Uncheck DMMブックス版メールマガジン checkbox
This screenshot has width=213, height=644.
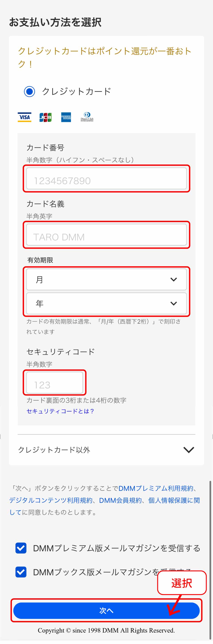tap(21, 572)
